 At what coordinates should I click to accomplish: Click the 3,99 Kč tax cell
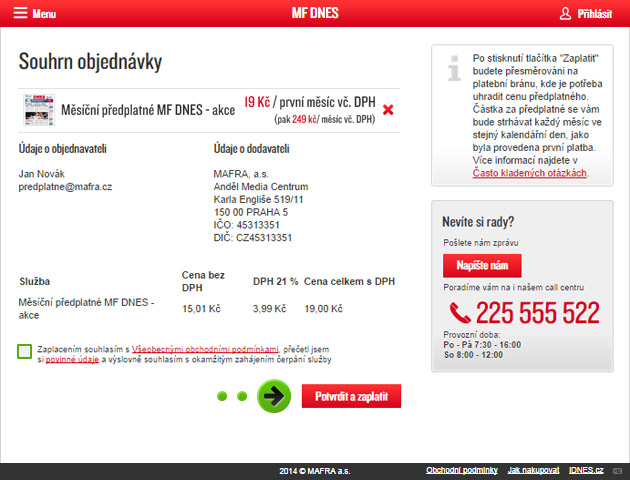tap(269, 308)
